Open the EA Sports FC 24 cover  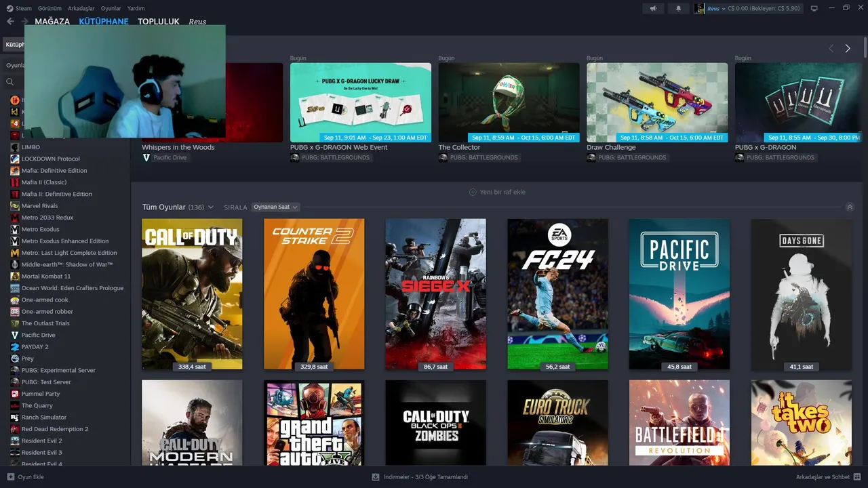(x=557, y=294)
